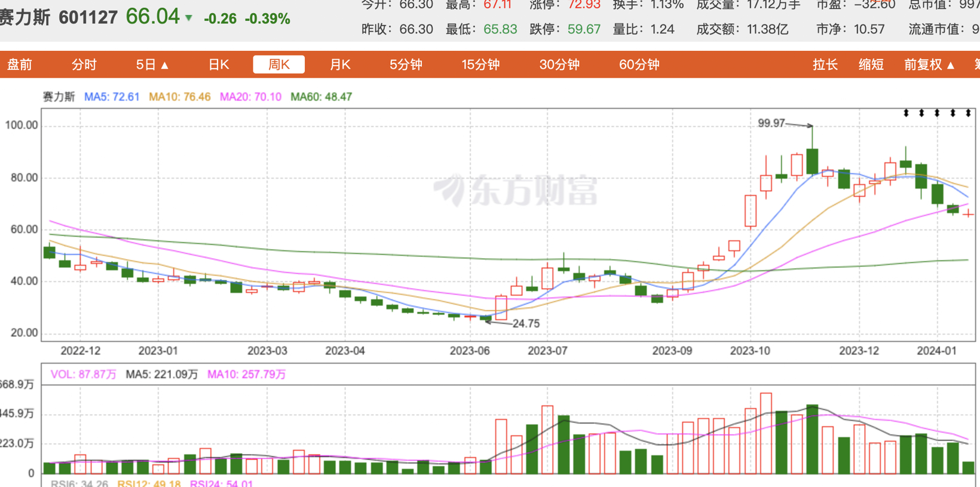Viewport: 980px width, 487px height.
Task: Show the 15分钟 chart
Action: click(480, 65)
